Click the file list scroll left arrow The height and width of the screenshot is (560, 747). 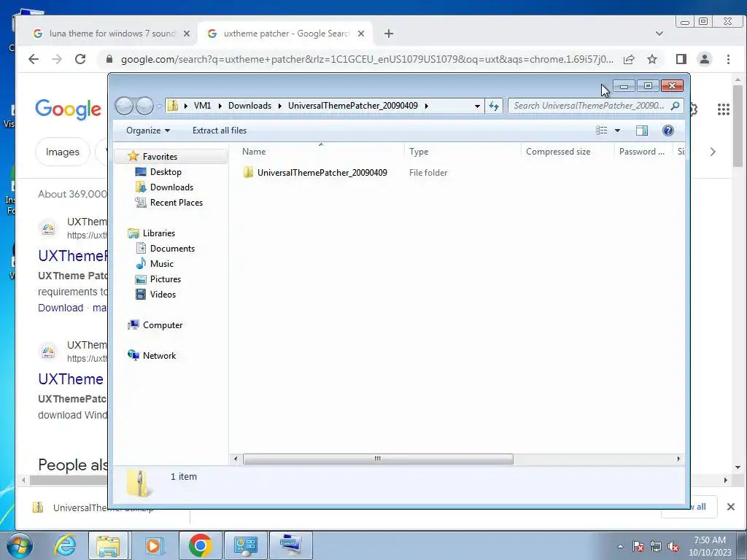[x=236, y=459]
